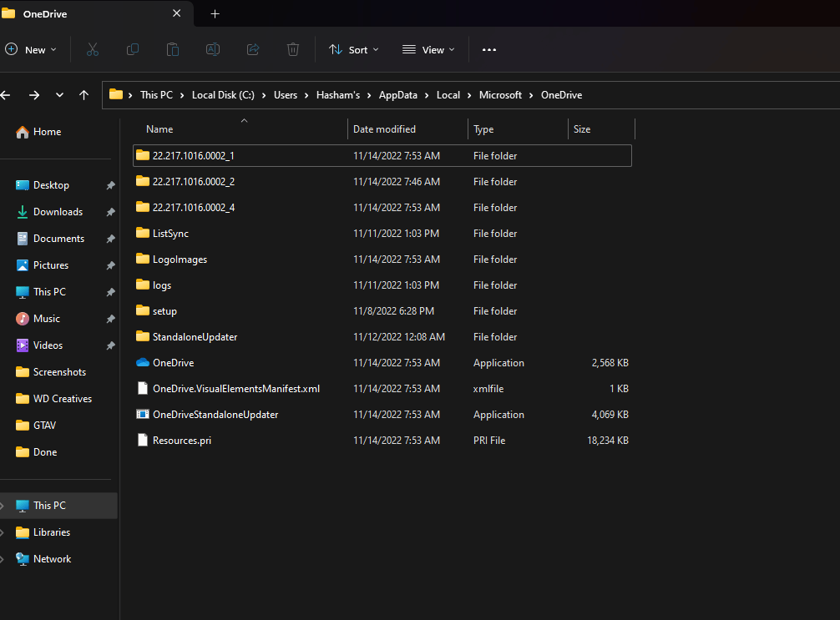Click the paste icon in the toolbar
This screenshot has width=840, height=620.
point(172,49)
